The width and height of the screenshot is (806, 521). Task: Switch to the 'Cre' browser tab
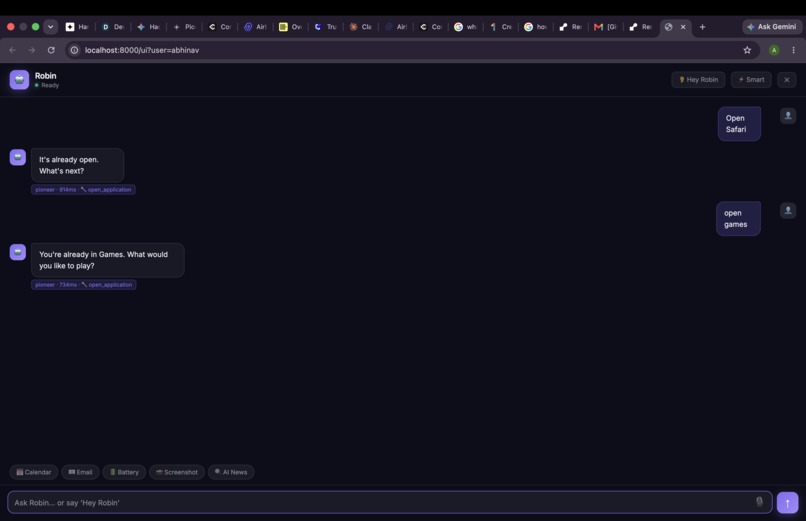(x=500, y=27)
